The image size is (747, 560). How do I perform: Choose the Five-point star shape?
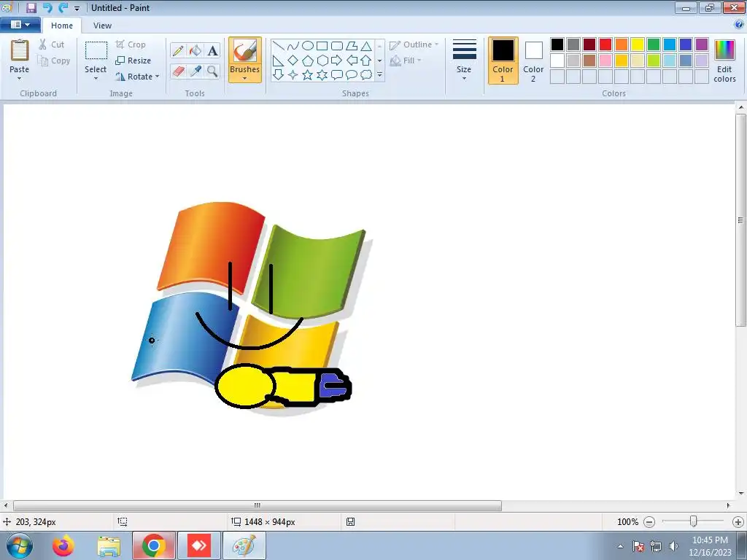point(308,75)
